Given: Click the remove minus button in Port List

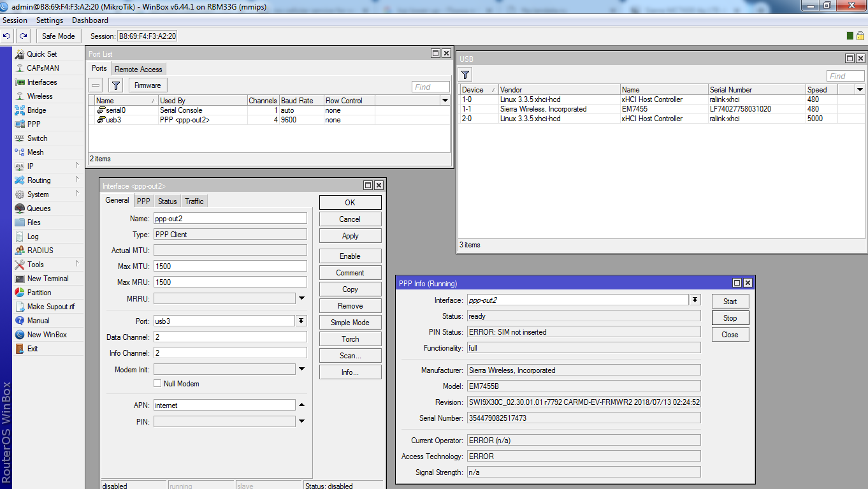Looking at the screenshot, I should [96, 85].
